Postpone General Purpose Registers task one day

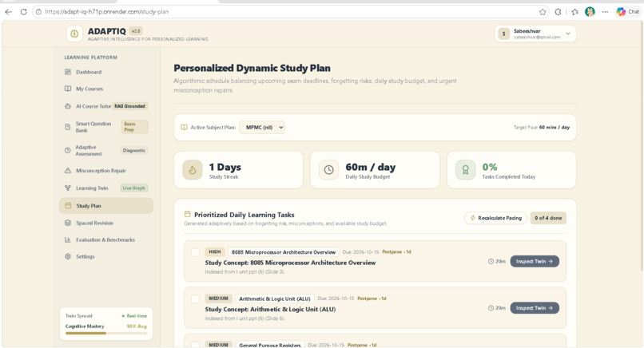click(x=362, y=345)
